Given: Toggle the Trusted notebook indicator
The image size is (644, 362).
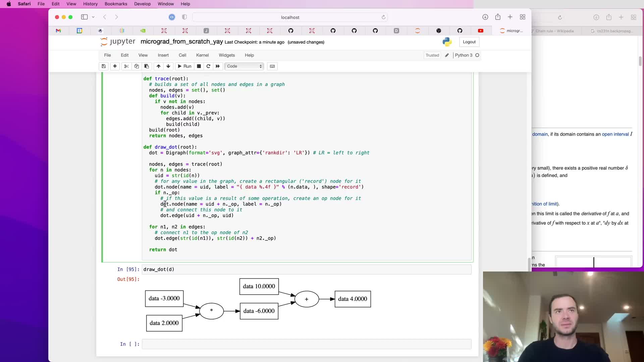Looking at the screenshot, I should [x=432, y=55].
